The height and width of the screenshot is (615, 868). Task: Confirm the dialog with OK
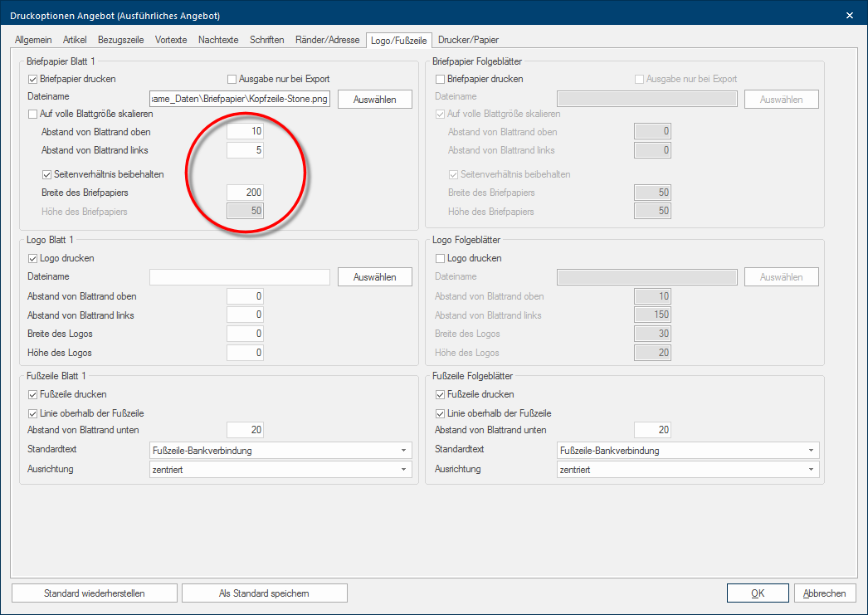tap(758, 593)
